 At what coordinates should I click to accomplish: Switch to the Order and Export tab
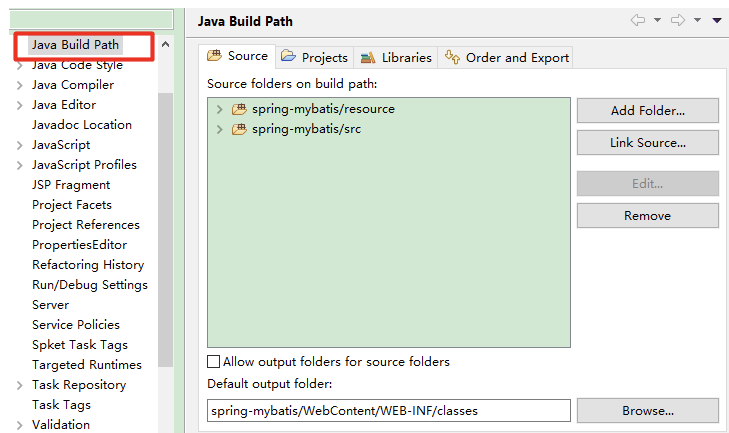[x=506, y=58]
